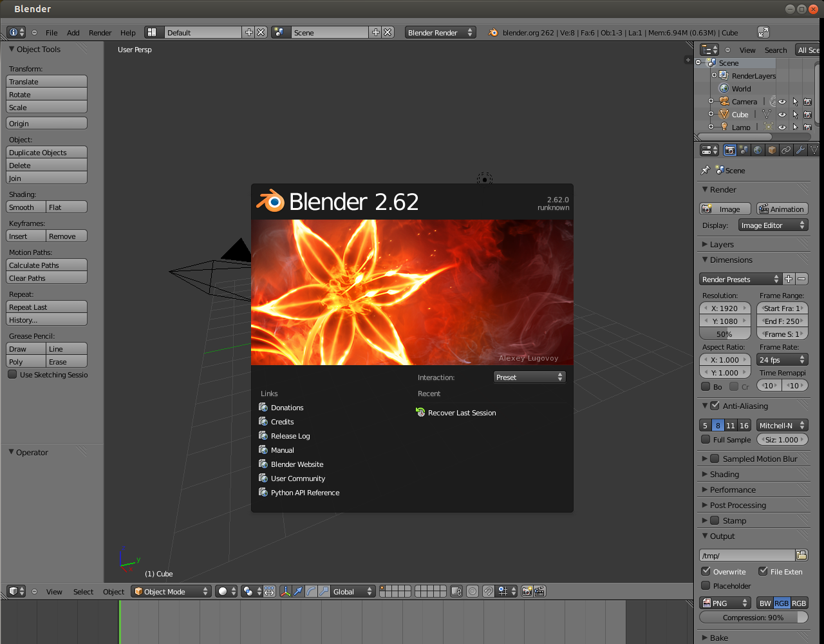Viewport: 824px width, 644px height.
Task: Click the OpenGL render camera icon
Action: click(527, 591)
